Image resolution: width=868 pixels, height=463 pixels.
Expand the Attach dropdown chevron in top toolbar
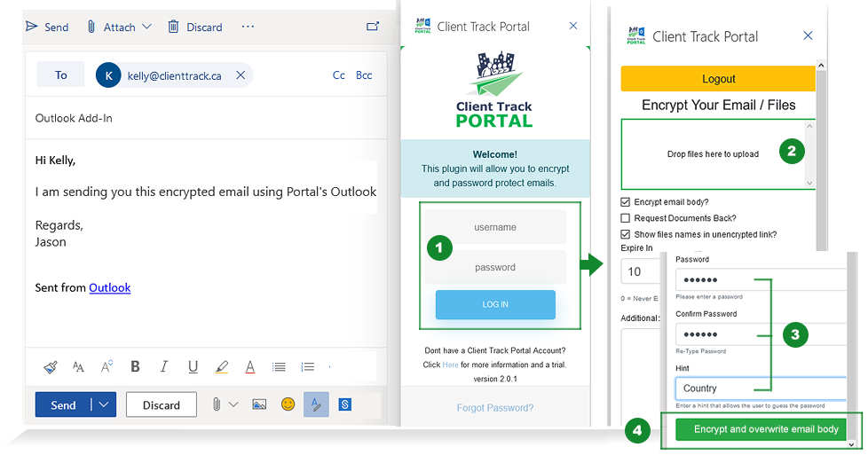click(146, 27)
